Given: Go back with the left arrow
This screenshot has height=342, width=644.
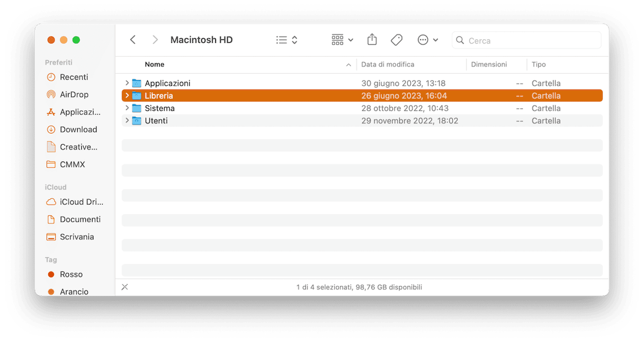Looking at the screenshot, I should pos(133,40).
